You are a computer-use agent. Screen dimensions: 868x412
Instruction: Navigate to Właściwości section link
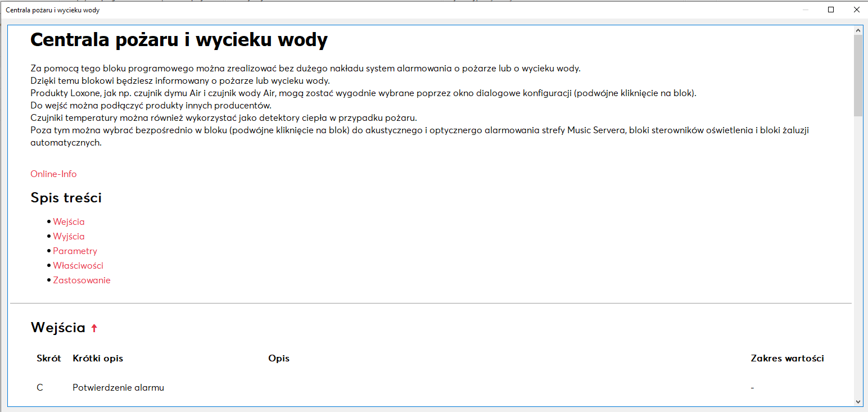[x=78, y=266]
